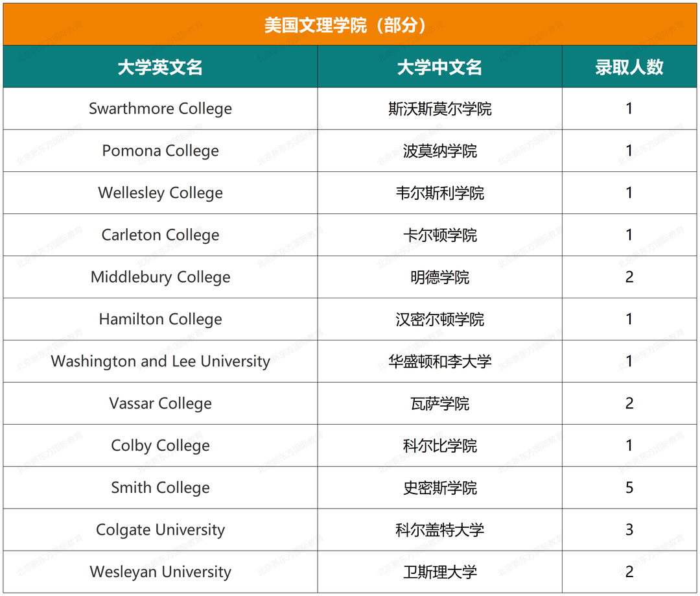Image resolution: width=700 pixels, height=596 pixels.
Task: Click the Vassar College cell
Action: pos(160,403)
